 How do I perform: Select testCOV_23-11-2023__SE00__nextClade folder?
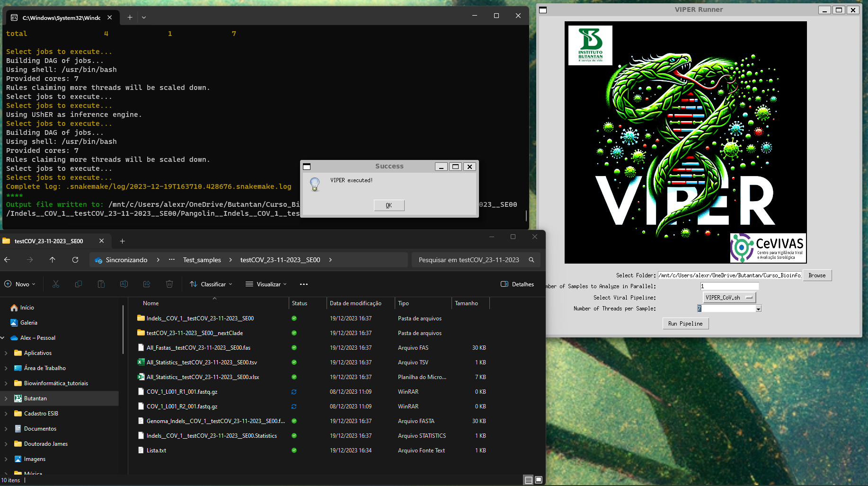312,333
